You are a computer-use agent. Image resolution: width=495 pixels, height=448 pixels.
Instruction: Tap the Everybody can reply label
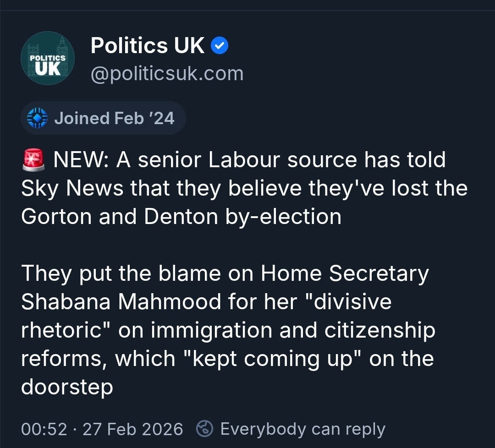coord(302,429)
